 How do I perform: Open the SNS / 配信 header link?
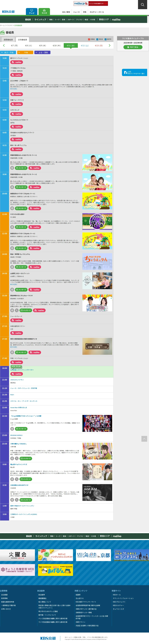pos(66,12)
